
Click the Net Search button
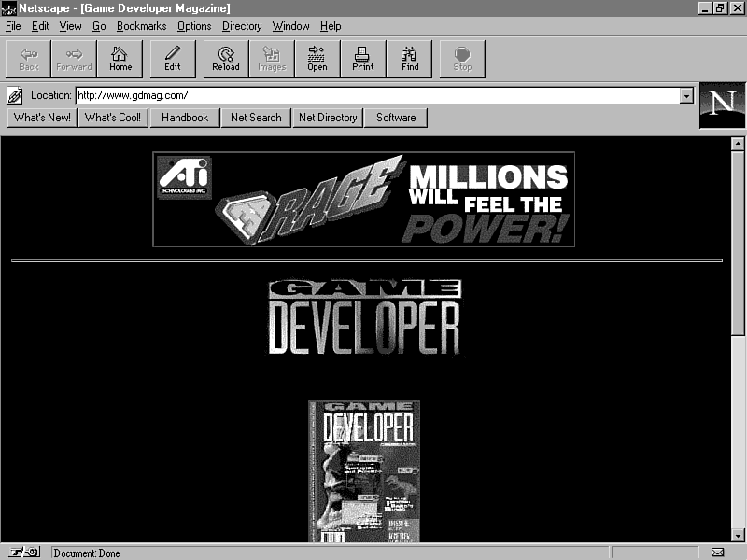pyautogui.click(x=256, y=118)
